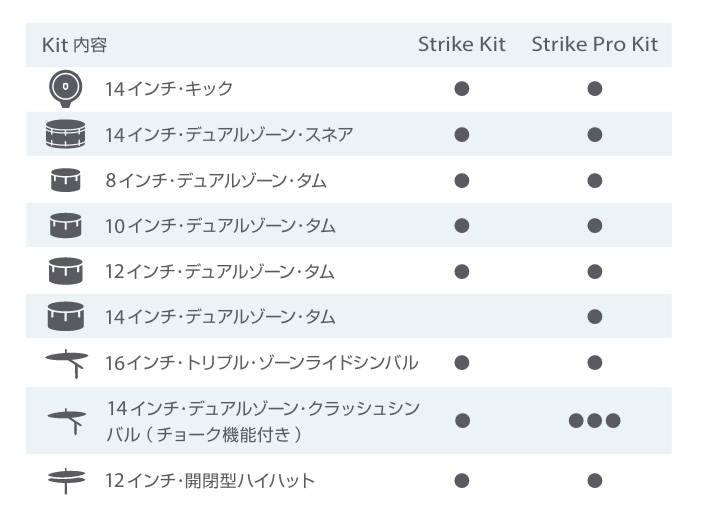Click the three dots in crash cymbal row
This screenshot has height=519, width=720.
tap(595, 420)
